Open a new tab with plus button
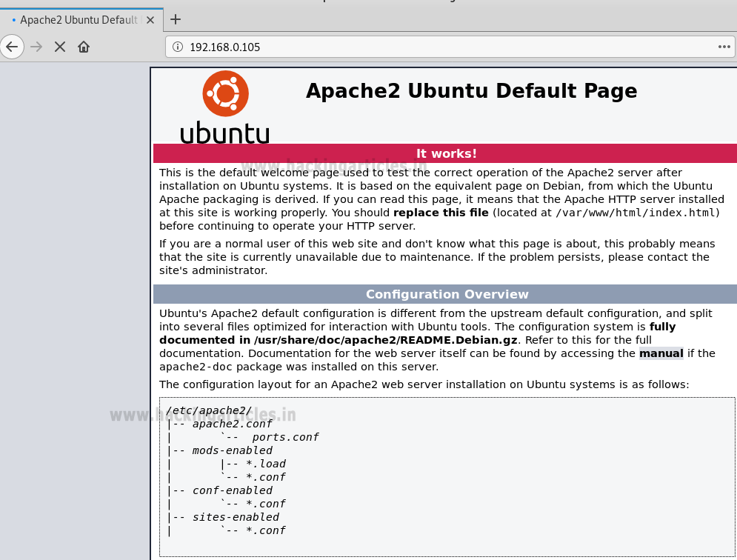 [x=176, y=19]
